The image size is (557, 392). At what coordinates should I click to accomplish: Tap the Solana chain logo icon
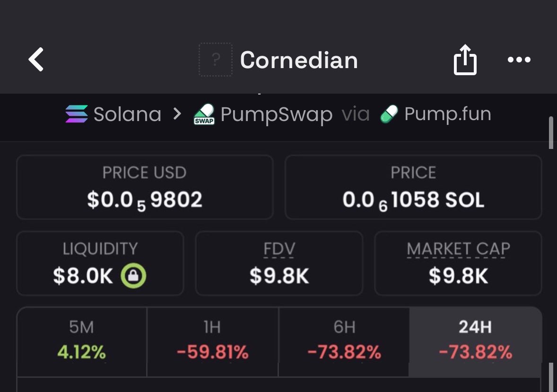click(x=77, y=114)
